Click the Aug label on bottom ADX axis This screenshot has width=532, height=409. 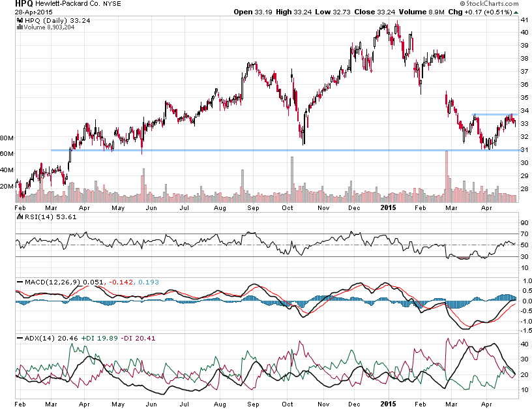pyautogui.click(x=220, y=404)
